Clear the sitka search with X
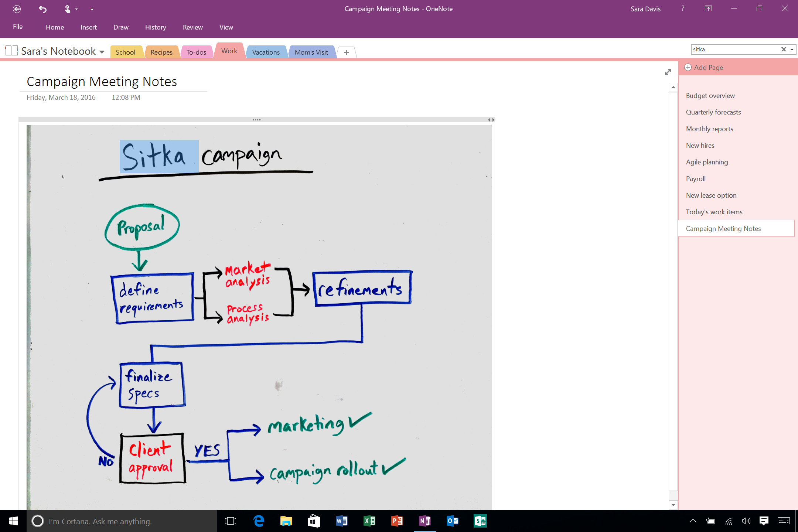The width and height of the screenshot is (798, 532). pyautogui.click(x=784, y=50)
